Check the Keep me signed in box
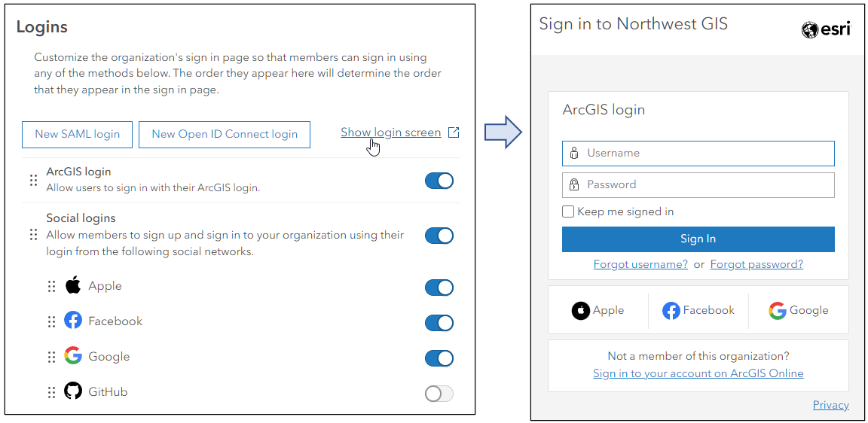 tap(568, 211)
